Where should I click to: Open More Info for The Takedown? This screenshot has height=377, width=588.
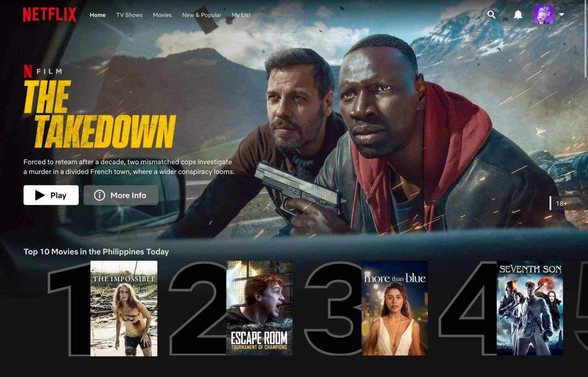[121, 195]
